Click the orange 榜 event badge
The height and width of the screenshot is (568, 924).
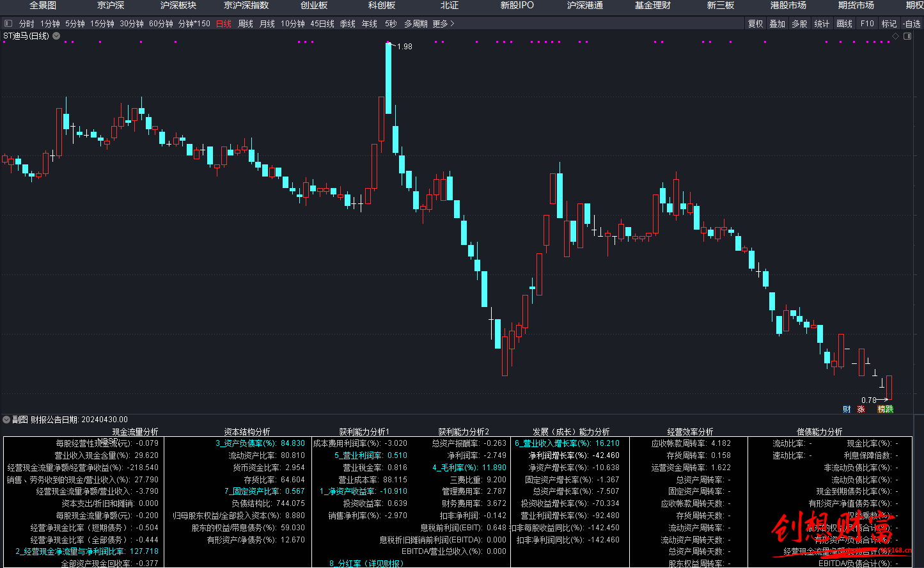pyautogui.click(x=881, y=409)
